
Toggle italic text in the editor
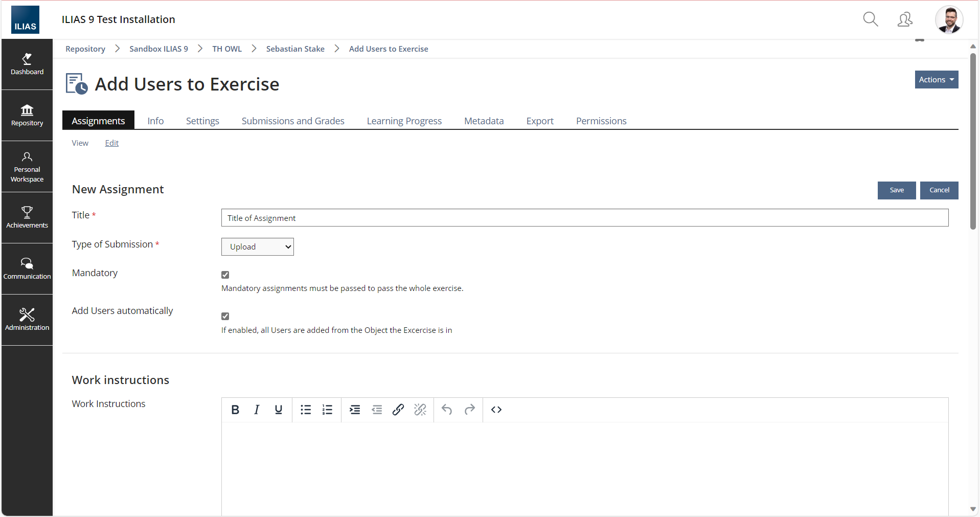click(257, 410)
